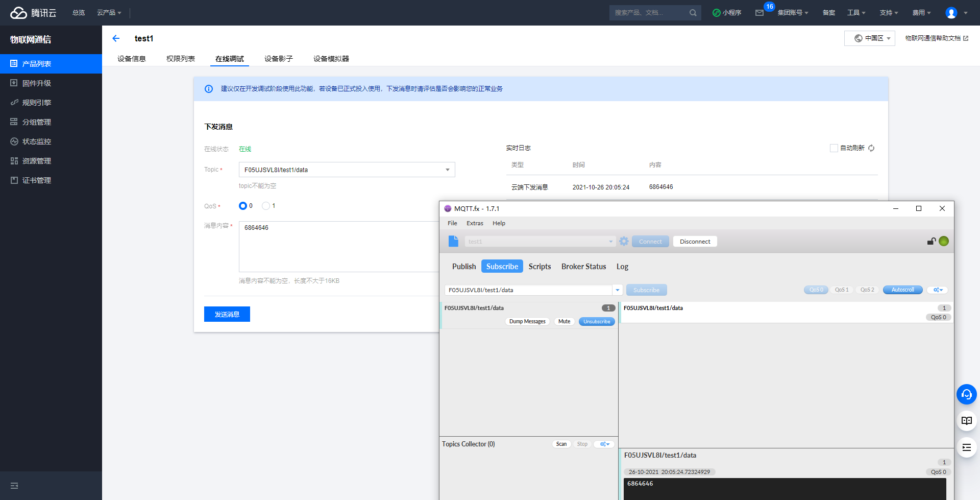Expand the 云产品 dropdown
The image size is (980, 500).
109,13
